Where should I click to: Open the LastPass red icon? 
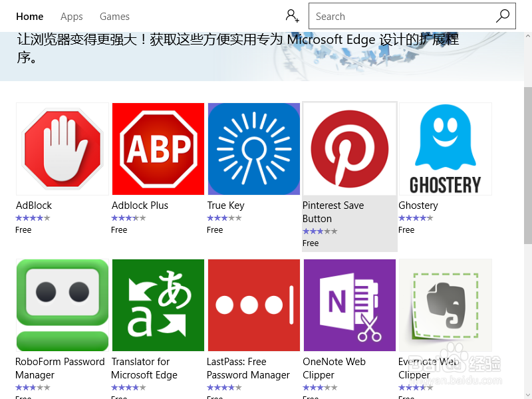coord(254,305)
